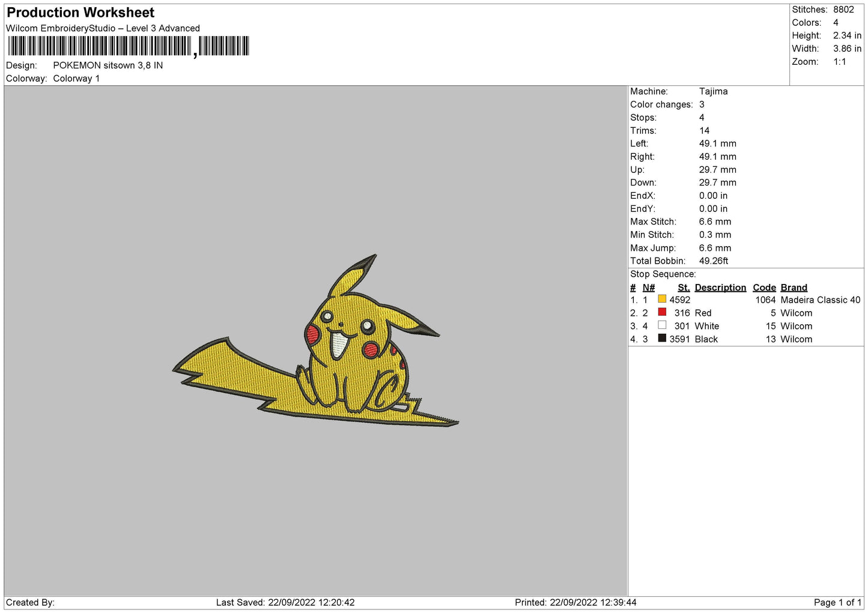Screen dimensions: 868x613
Task: Click the Wilcom brand cell in Black row
Action: [796, 340]
